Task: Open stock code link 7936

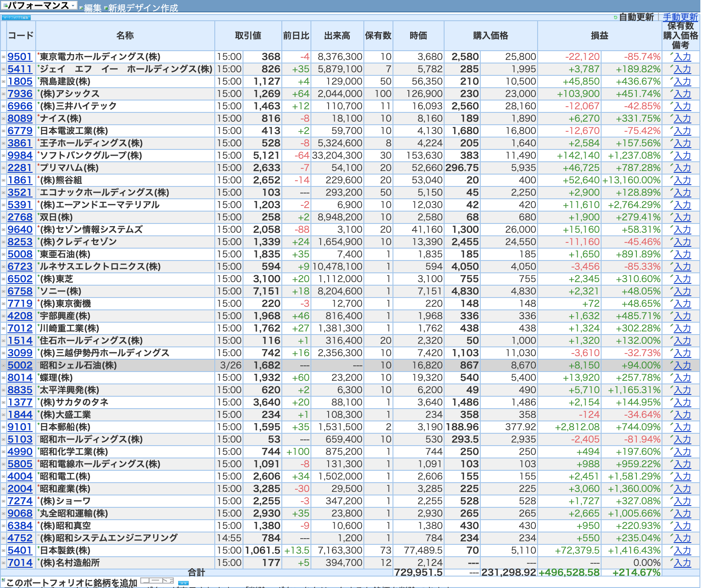Action: (x=20, y=94)
